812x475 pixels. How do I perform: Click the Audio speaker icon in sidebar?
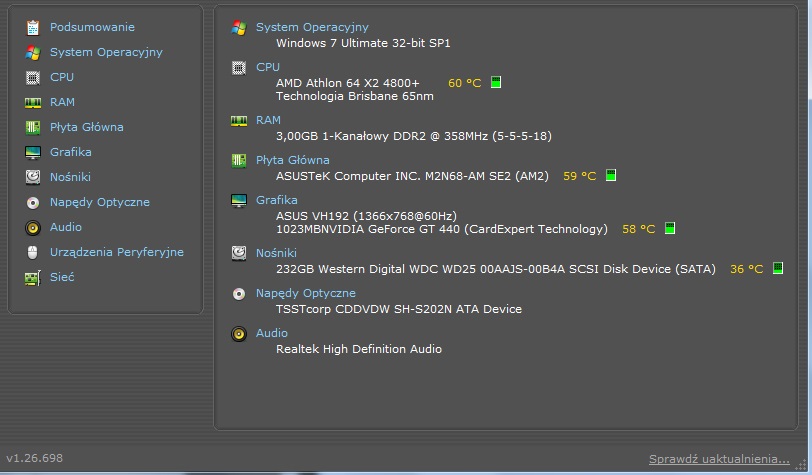click(x=33, y=227)
